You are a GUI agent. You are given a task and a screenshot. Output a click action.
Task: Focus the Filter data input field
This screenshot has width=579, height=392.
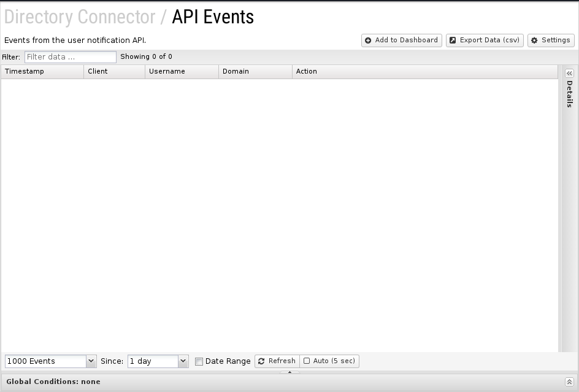(70, 57)
